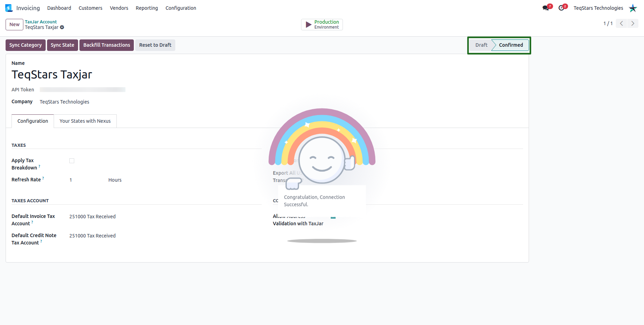Go to the previous record arrow
The width and height of the screenshot is (644, 325).
pos(621,23)
